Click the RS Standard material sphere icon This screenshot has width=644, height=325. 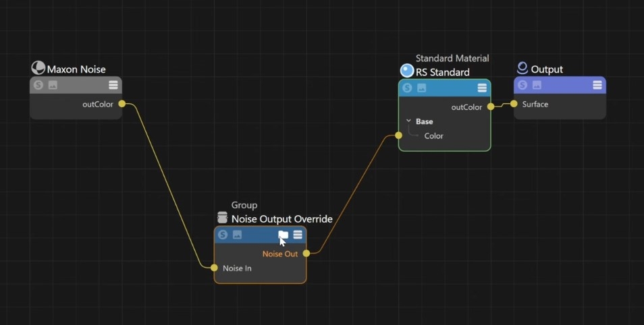click(406, 71)
